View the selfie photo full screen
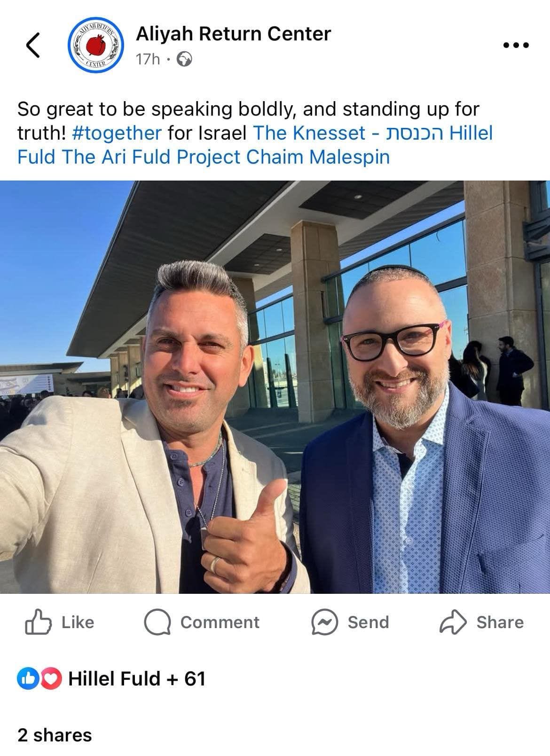The width and height of the screenshot is (550, 756). 275,387
